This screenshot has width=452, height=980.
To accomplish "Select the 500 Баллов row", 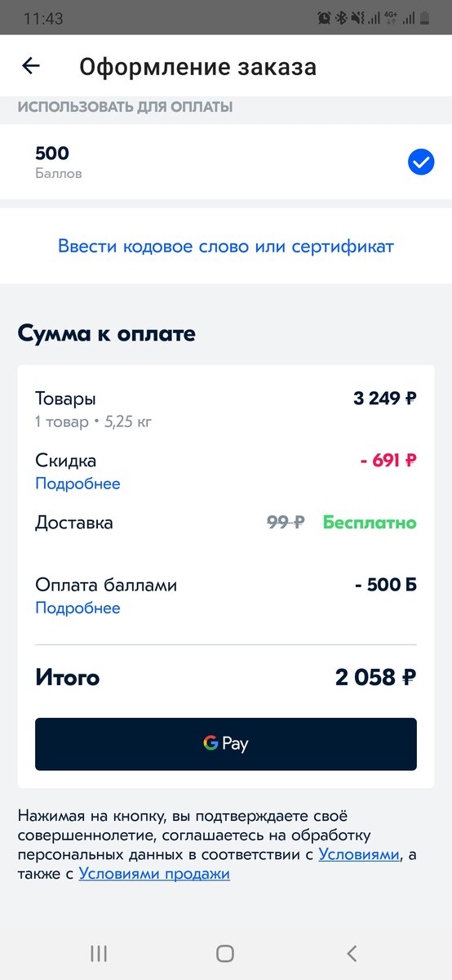I will [226, 163].
